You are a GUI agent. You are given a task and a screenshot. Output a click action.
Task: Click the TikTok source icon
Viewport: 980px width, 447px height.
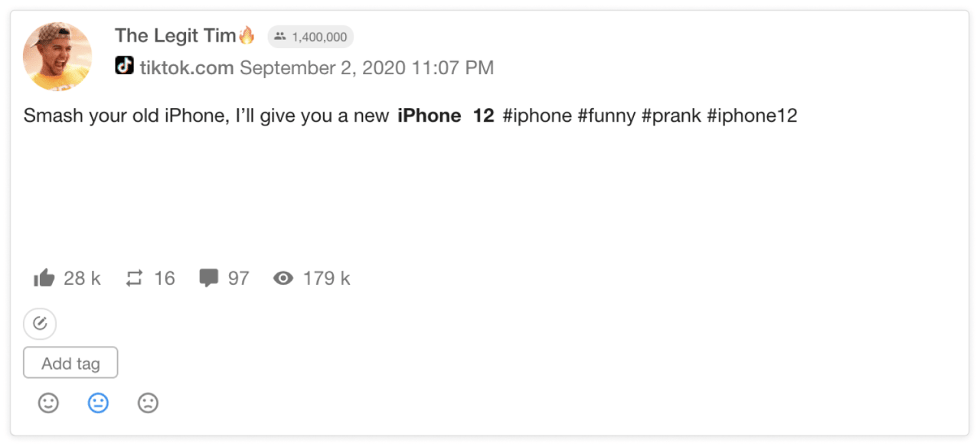click(123, 67)
